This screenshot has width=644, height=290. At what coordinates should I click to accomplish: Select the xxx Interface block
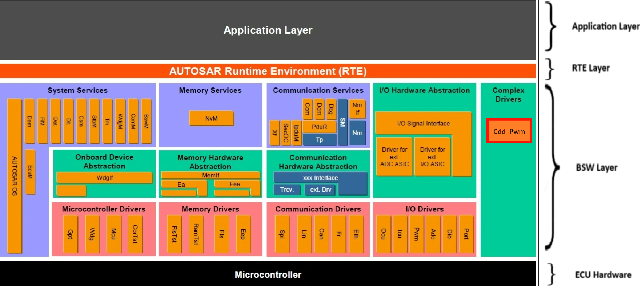click(x=320, y=178)
